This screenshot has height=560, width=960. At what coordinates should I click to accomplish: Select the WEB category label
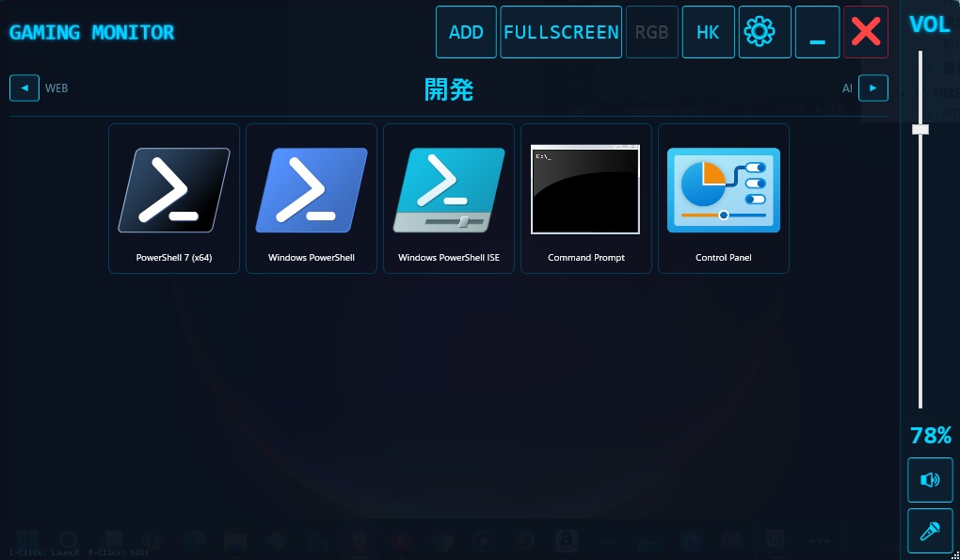(56, 88)
